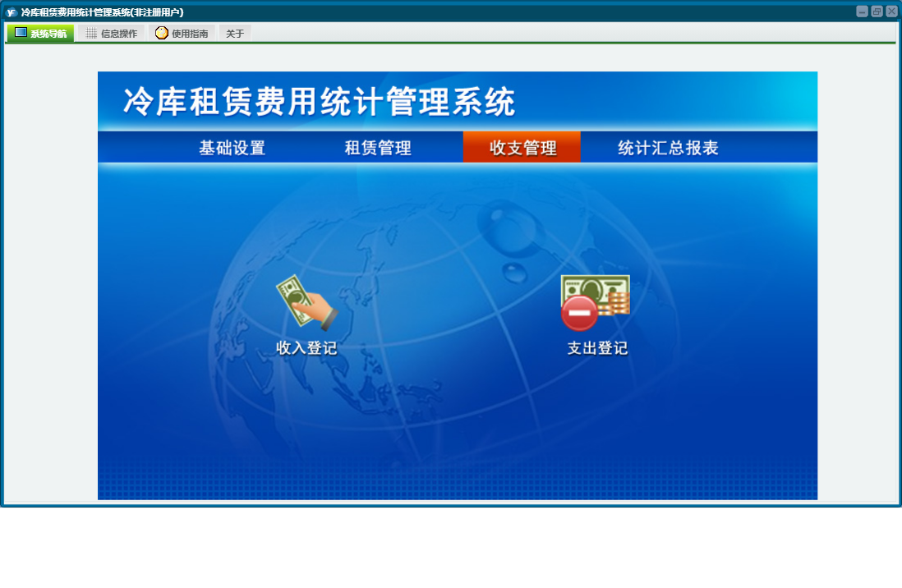Click the 使用指南 round icon
902x588 pixels.
162,34
